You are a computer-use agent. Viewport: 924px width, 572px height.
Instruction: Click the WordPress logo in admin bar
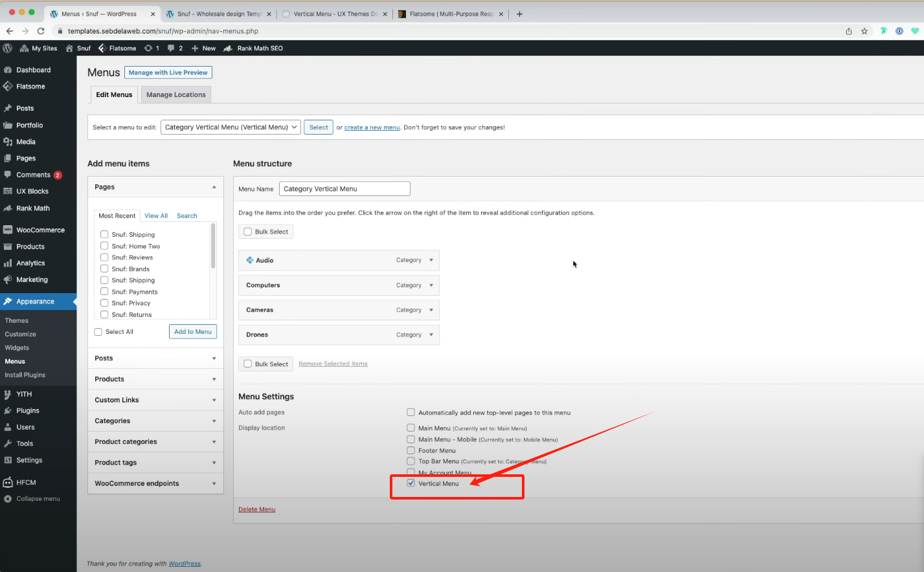(8, 48)
